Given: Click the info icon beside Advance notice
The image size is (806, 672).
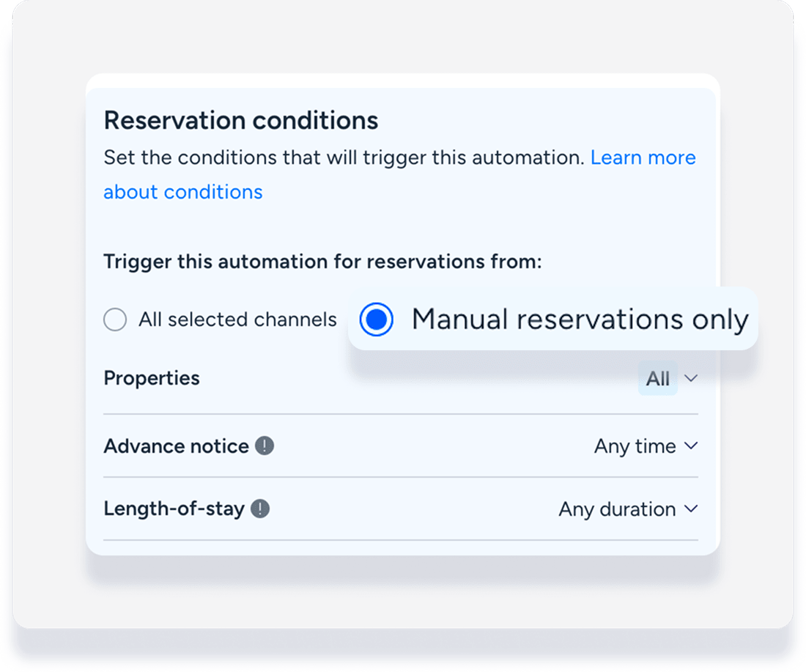Looking at the screenshot, I should tap(265, 446).
